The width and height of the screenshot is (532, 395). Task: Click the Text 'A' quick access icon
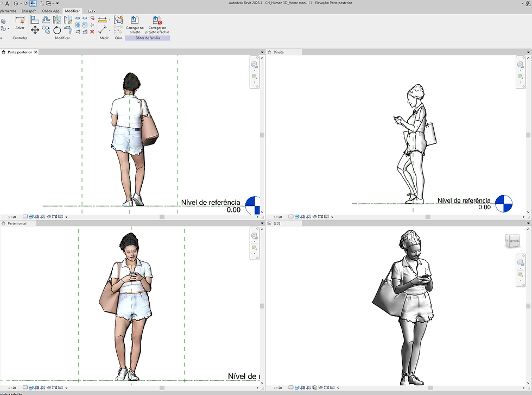point(7,3)
